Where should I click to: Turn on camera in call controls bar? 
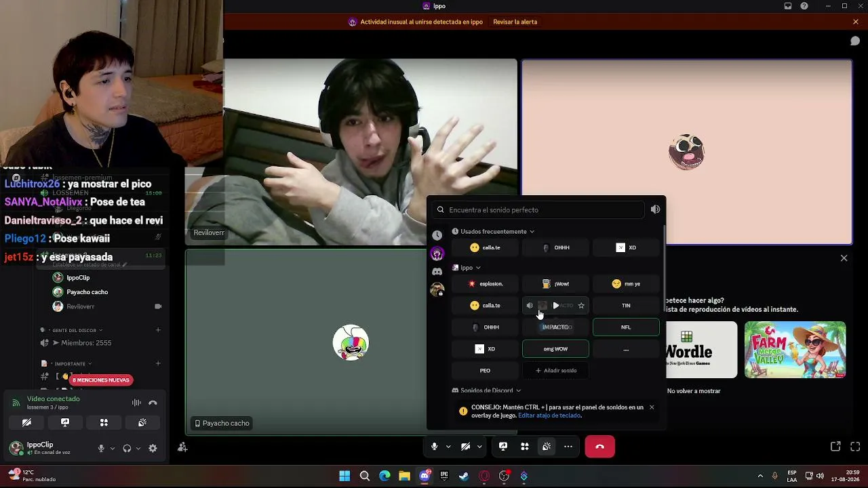tap(465, 447)
